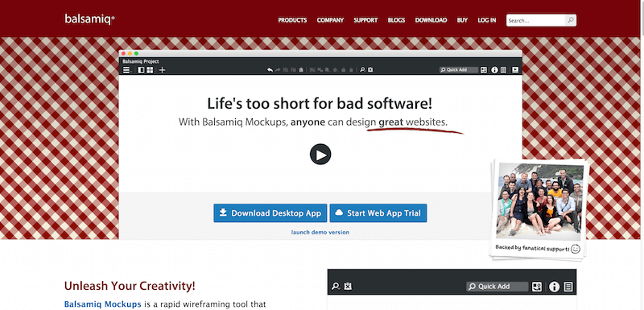Open hamburger menu in hero mockup toolbar

point(127,70)
